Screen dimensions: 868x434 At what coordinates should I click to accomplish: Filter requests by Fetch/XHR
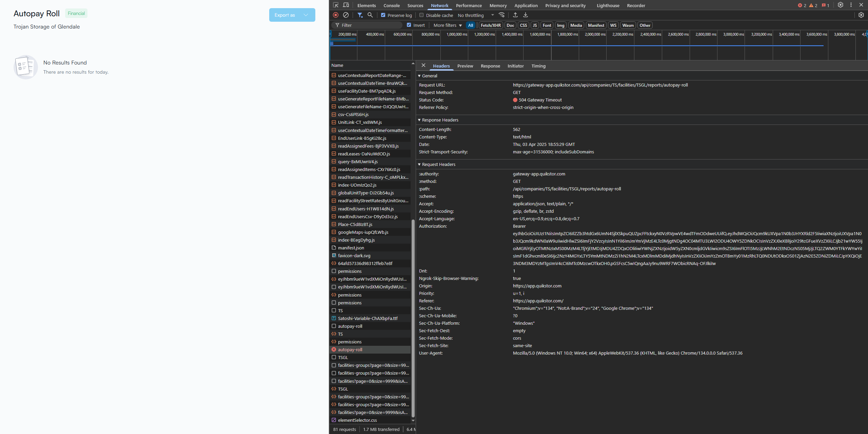(x=491, y=25)
